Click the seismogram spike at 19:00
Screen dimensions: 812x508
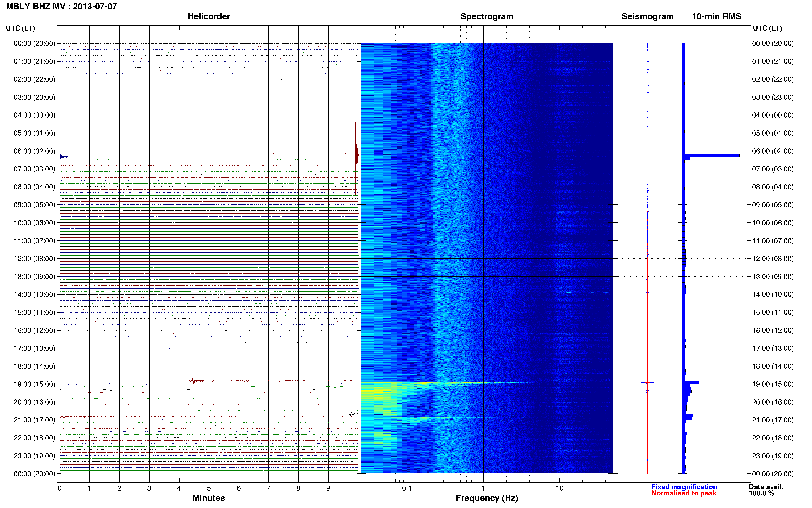[x=648, y=383]
